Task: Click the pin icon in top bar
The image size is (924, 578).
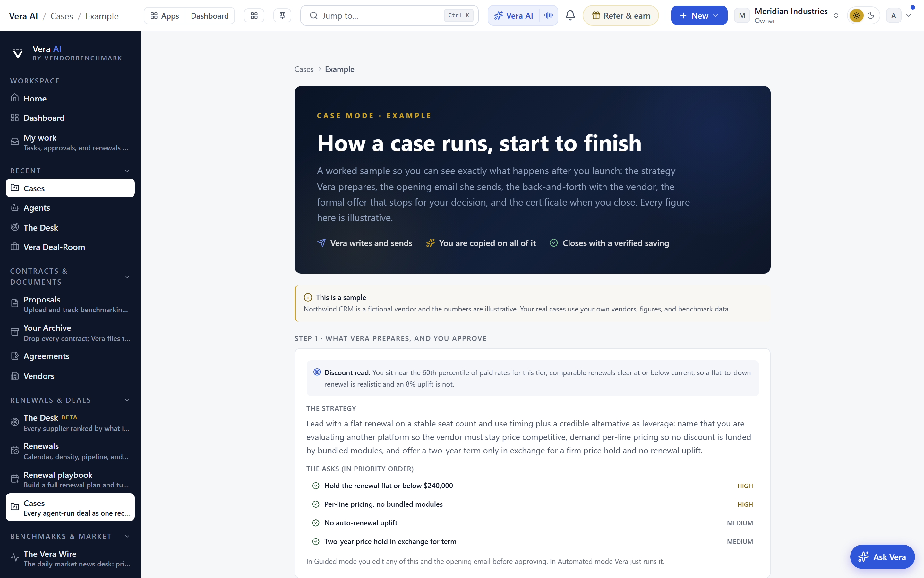Action: coord(282,16)
